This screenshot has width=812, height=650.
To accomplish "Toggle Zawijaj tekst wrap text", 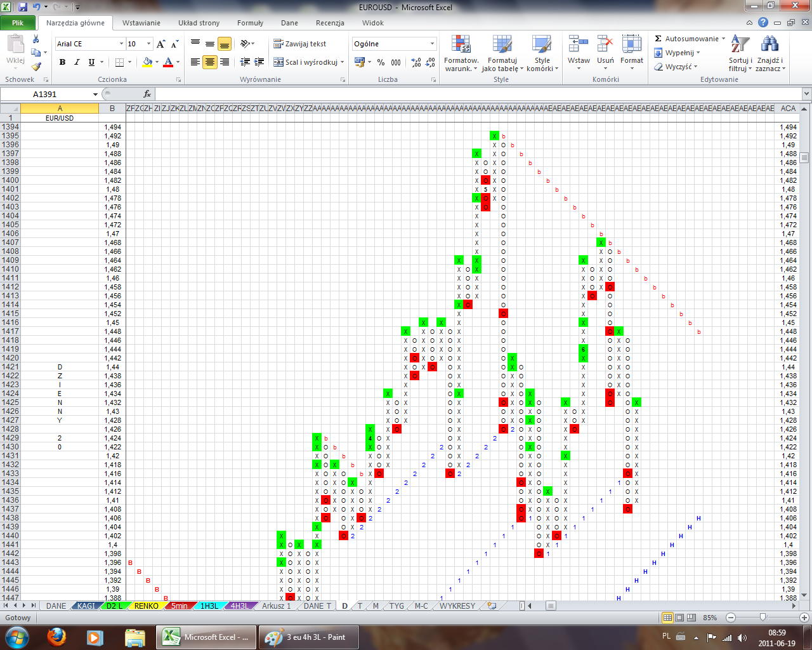I will (300, 44).
